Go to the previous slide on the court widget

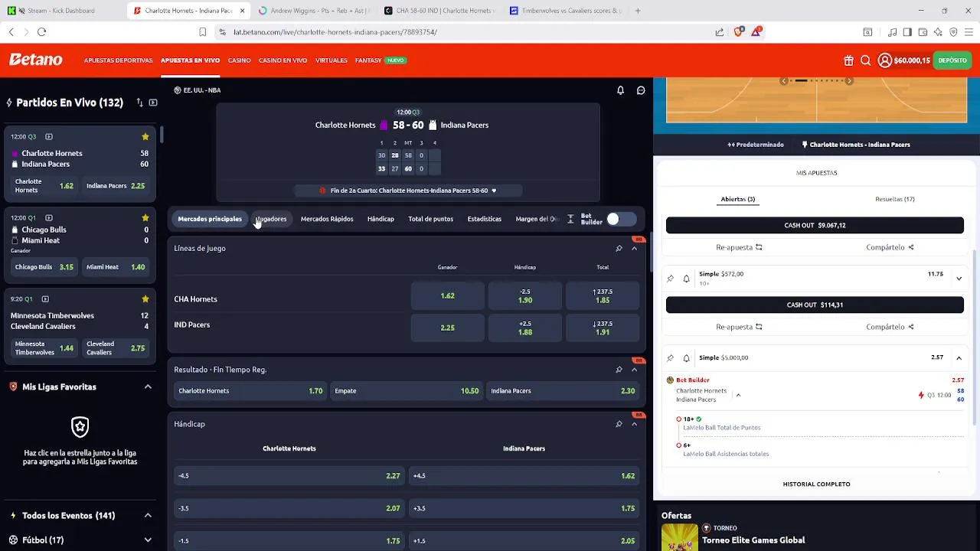[x=783, y=80]
